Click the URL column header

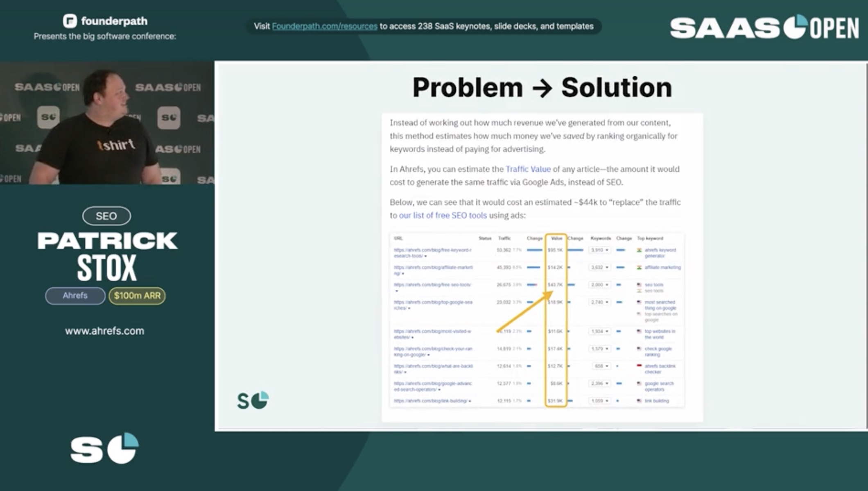(x=398, y=238)
